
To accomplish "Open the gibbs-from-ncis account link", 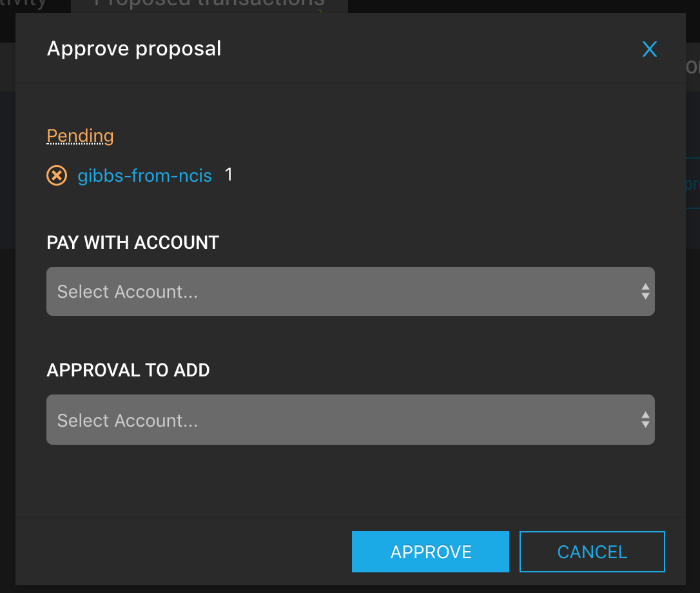I will 144,175.
